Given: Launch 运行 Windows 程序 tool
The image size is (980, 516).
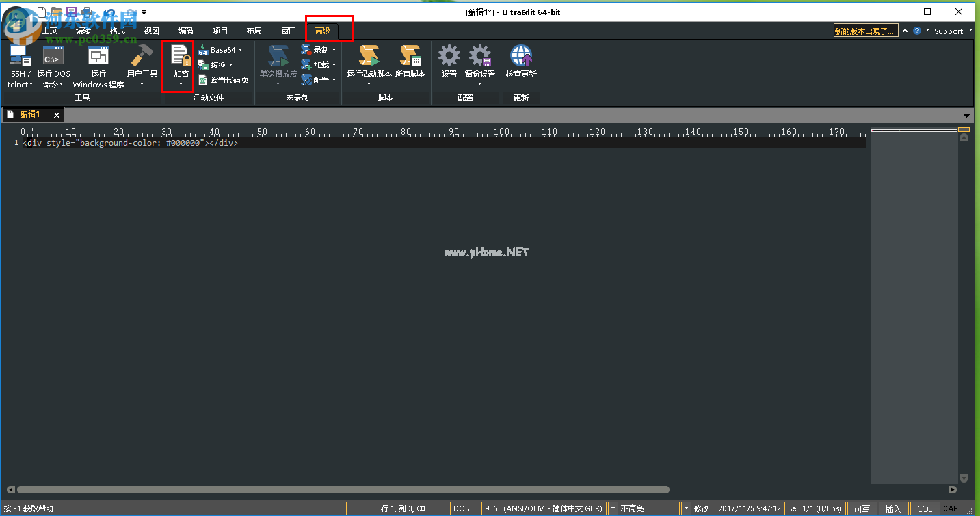Looking at the screenshot, I should (x=98, y=66).
